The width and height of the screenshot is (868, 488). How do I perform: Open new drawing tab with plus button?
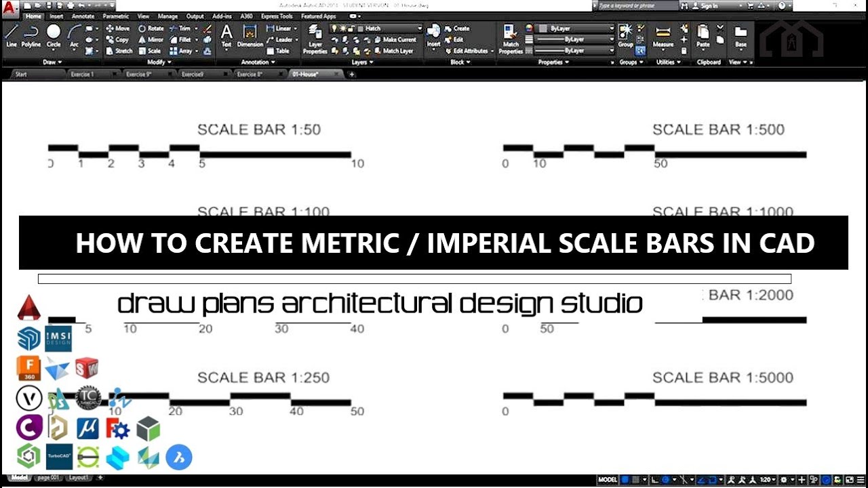(x=351, y=74)
